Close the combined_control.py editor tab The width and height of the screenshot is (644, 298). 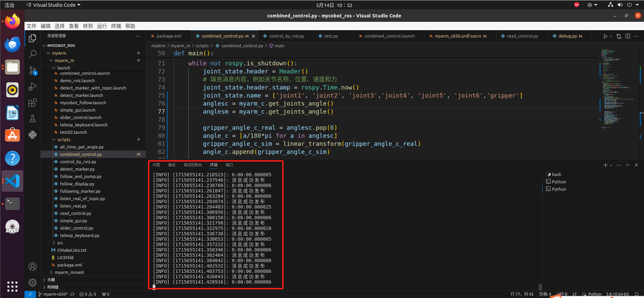(253, 36)
